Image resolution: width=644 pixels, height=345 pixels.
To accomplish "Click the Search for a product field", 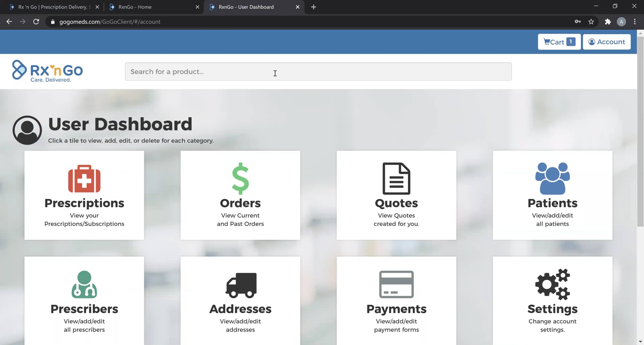I will click(318, 72).
